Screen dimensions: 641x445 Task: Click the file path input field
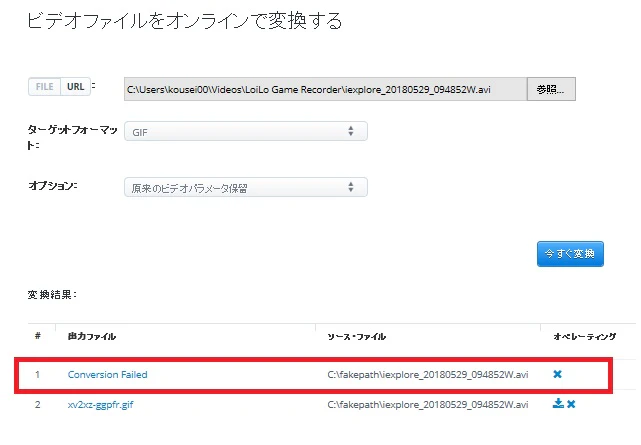(325, 89)
